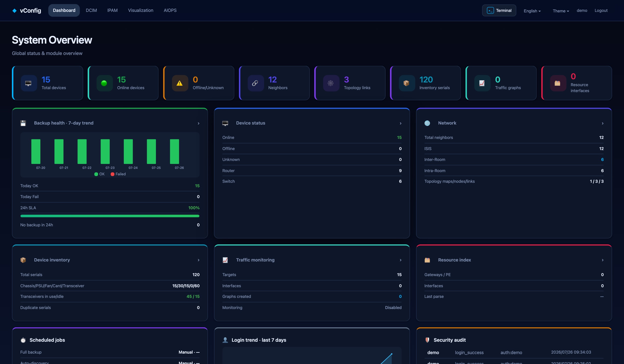Click the Total devices card value 15
This screenshot has height=364, width=624.
point(46,79)
